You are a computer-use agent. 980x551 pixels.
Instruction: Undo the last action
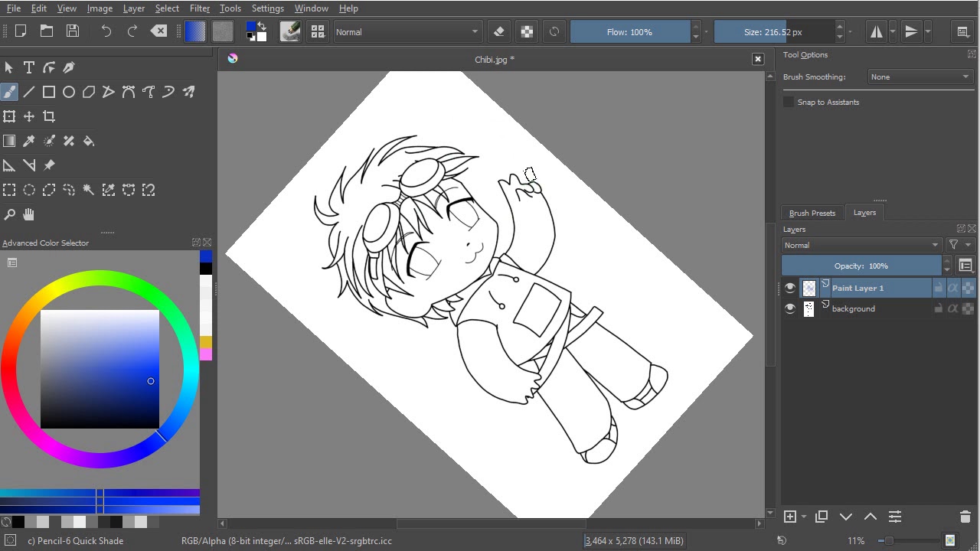(106, 31)
